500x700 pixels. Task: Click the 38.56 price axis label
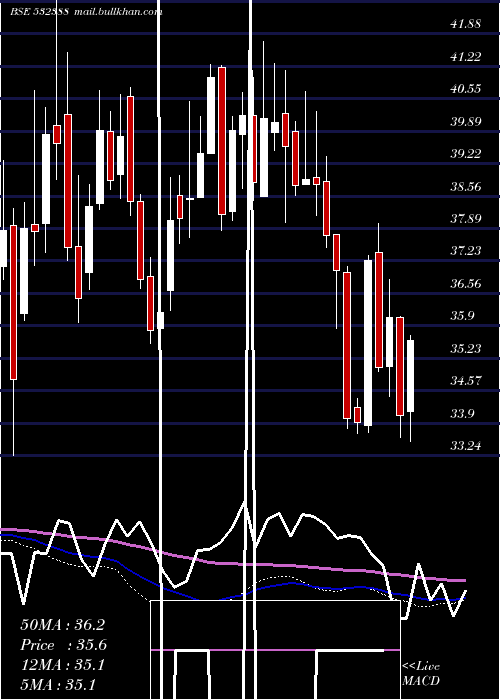tap(466, 186)
